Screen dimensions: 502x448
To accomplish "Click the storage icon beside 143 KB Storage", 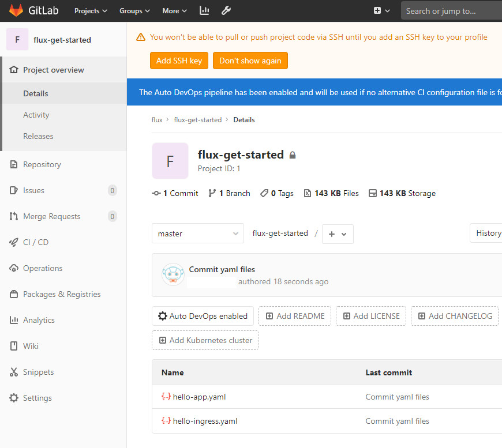I will pos(372,193).
